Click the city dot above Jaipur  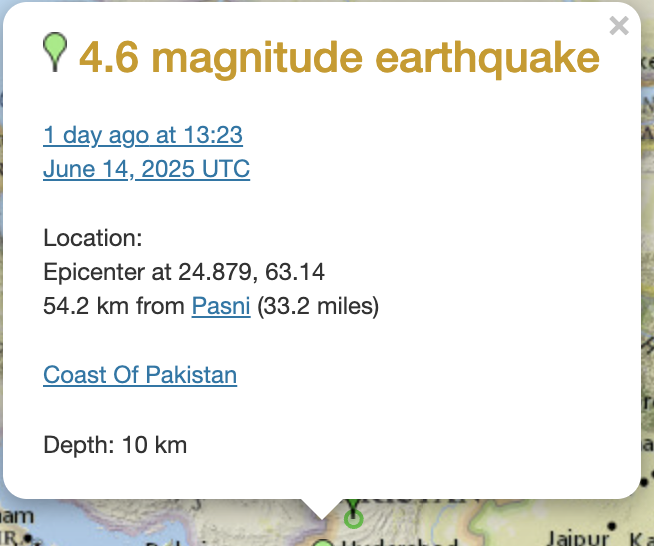[612, 526]
